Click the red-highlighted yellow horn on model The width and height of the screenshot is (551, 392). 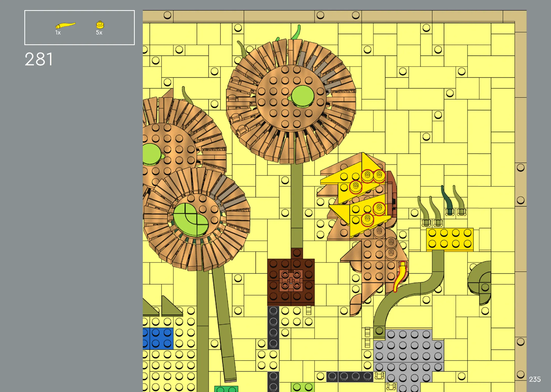point(400,277)
